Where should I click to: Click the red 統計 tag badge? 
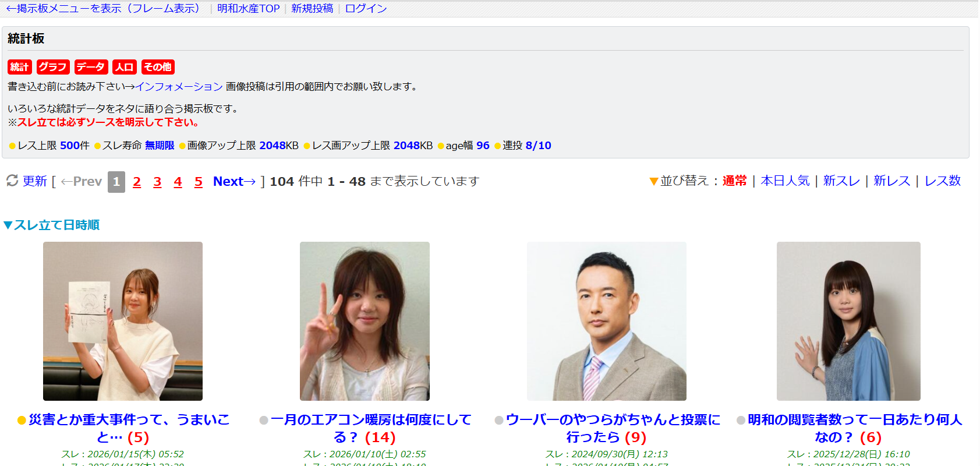click(19, 67)
